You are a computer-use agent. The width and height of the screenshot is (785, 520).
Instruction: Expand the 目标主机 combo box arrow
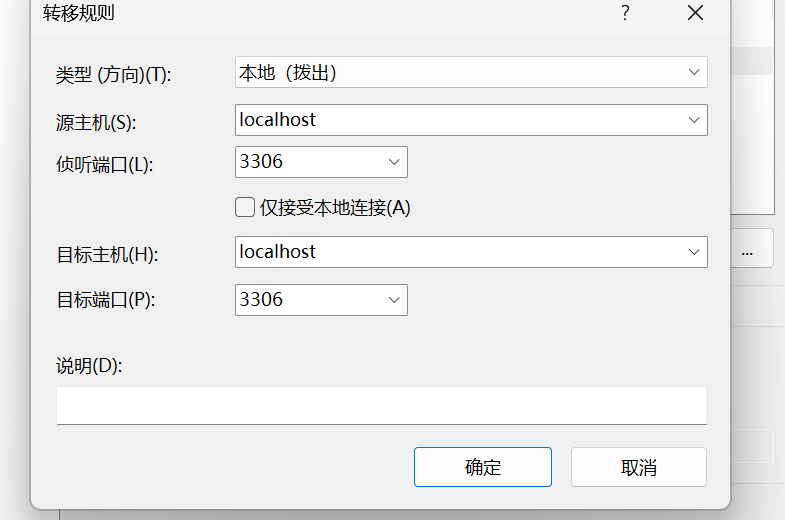pos(694,252)
